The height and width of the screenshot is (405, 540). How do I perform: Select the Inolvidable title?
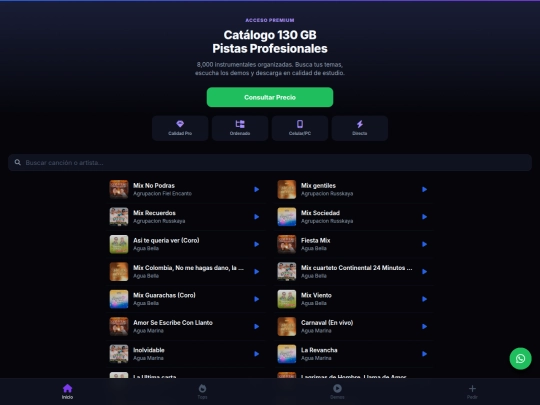[x=149, y=350]
